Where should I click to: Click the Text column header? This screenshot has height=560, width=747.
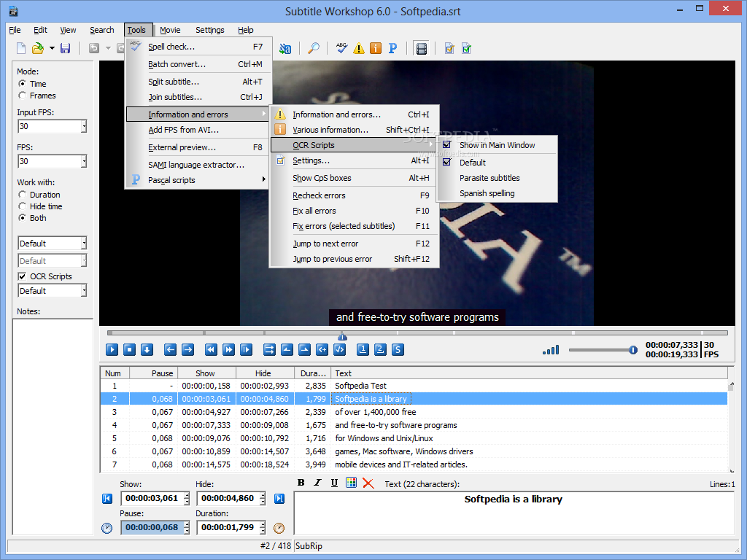[x=530, y=373]
